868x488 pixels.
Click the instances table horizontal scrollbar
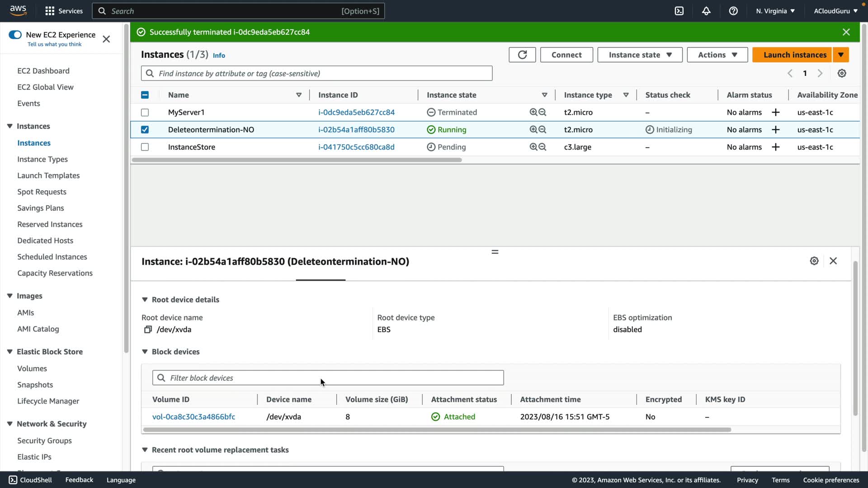297,160
